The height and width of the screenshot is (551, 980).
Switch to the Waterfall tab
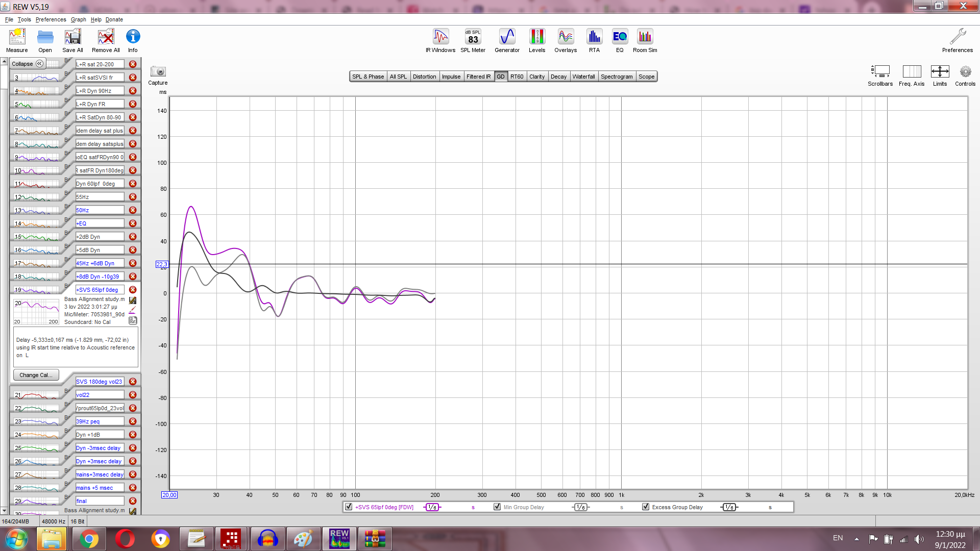(583, 77)
